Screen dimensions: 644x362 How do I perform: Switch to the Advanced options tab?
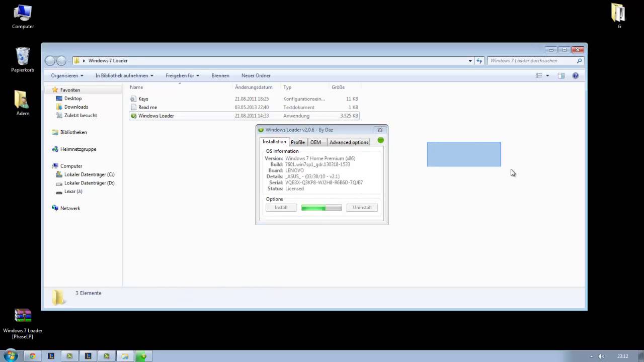pyautogui.click(x=349, y=142)
